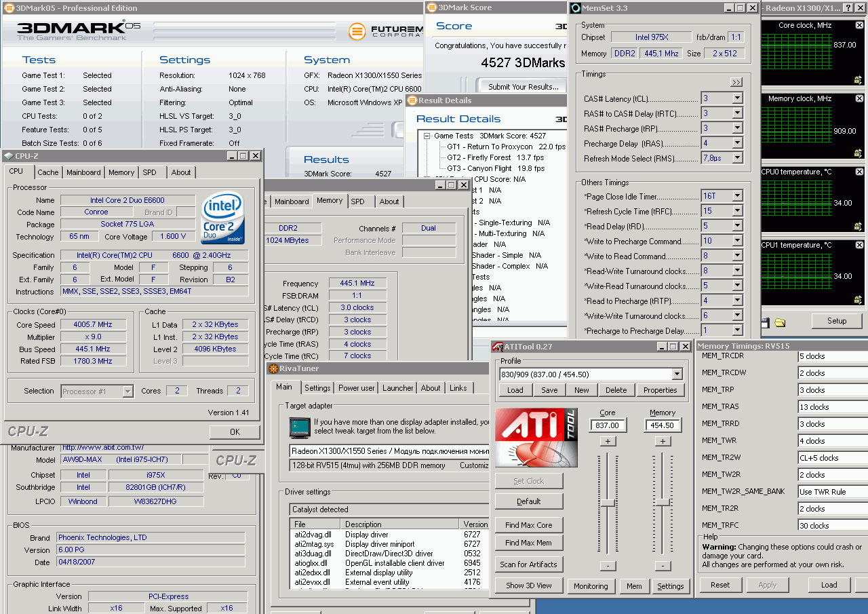The image size is (868, 614).
Task: Open the Page Close Idle Timer dropdown
Action: point(737,196)
